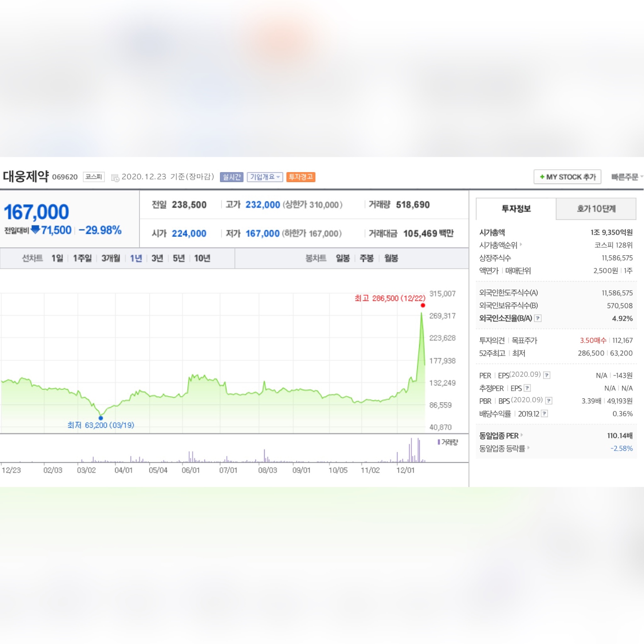Switch to 주봉 candle chart
644x644 pixels.
367,258
